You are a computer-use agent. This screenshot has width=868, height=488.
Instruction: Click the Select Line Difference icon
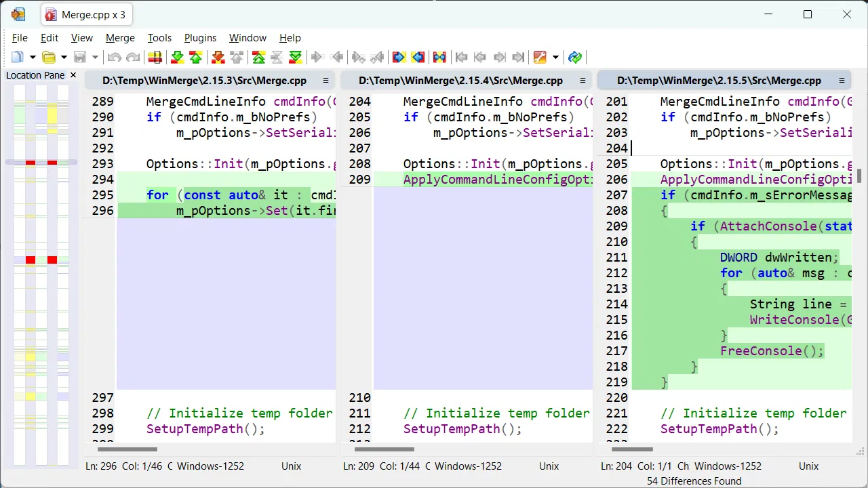pos(155,58)
